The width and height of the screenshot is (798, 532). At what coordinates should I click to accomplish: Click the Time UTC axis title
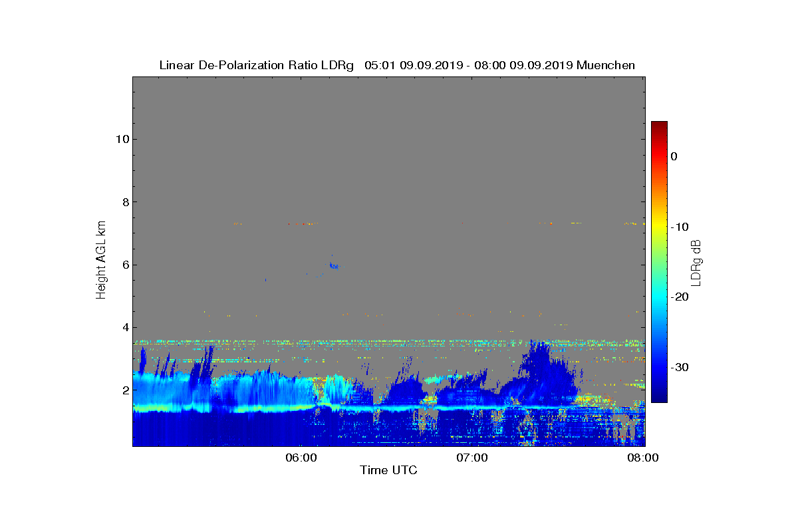tap(388, 470)
